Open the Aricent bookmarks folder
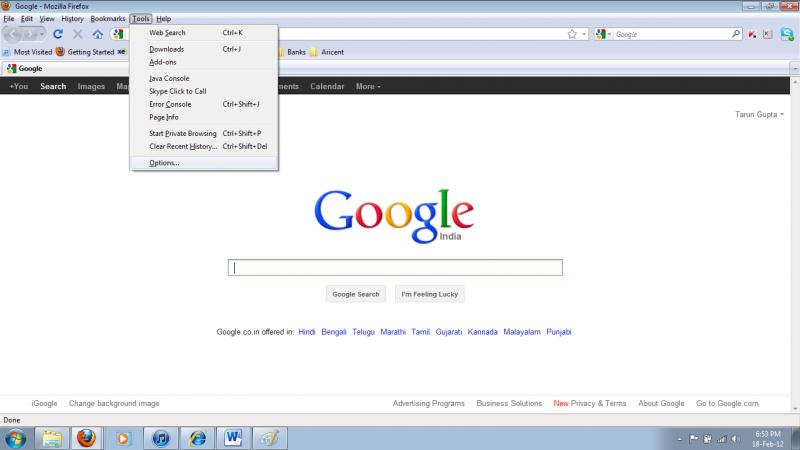This screenshot has width=800, height=450. coord(327,52)
